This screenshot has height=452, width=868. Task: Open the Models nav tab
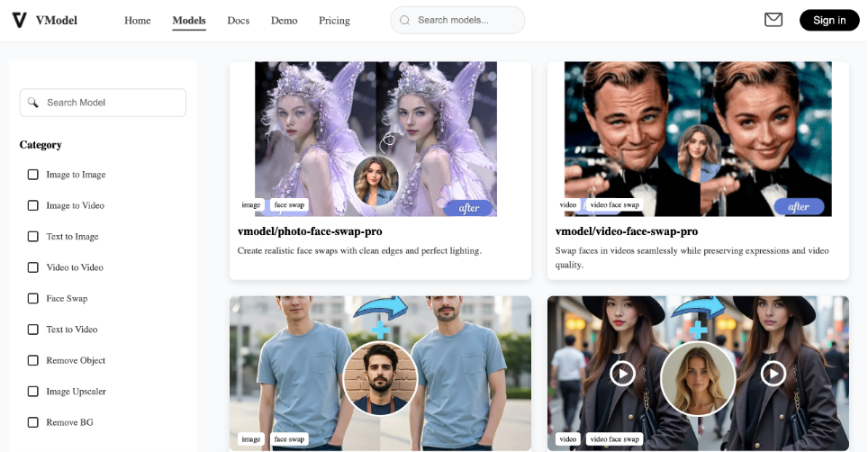(x=189, y=21)
